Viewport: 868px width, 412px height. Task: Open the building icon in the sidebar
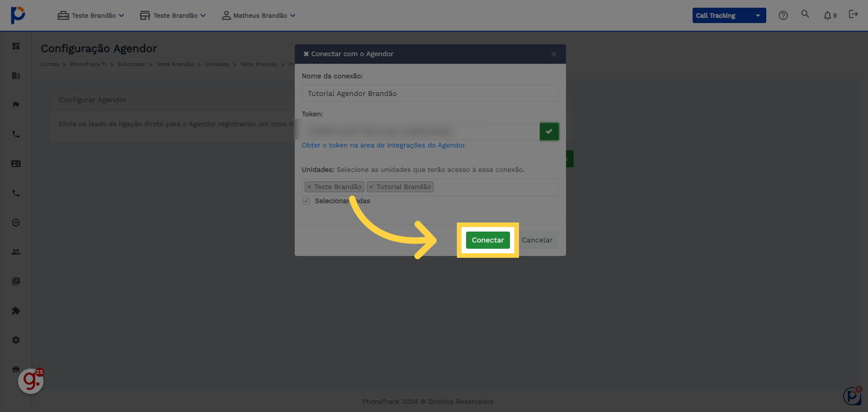coord(16,76)
